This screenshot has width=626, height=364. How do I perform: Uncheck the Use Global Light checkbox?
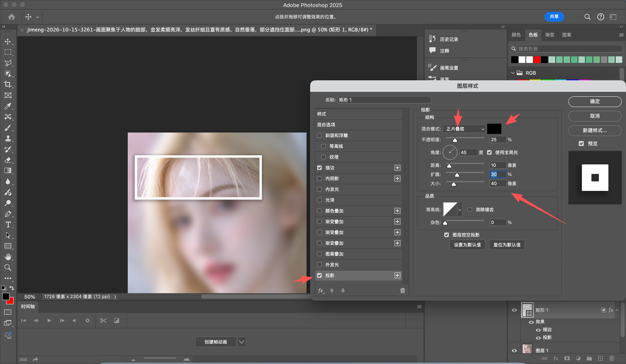point(489,153)
